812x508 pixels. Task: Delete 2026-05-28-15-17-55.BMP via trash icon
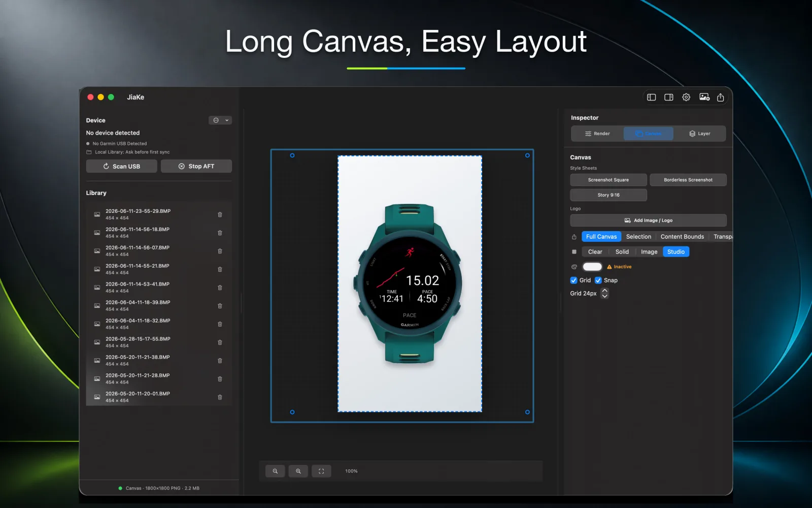click(220, 342)
